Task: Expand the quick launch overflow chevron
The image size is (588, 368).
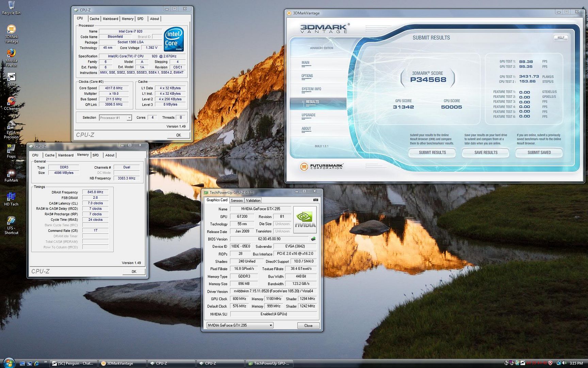Action: coord(45,361)
